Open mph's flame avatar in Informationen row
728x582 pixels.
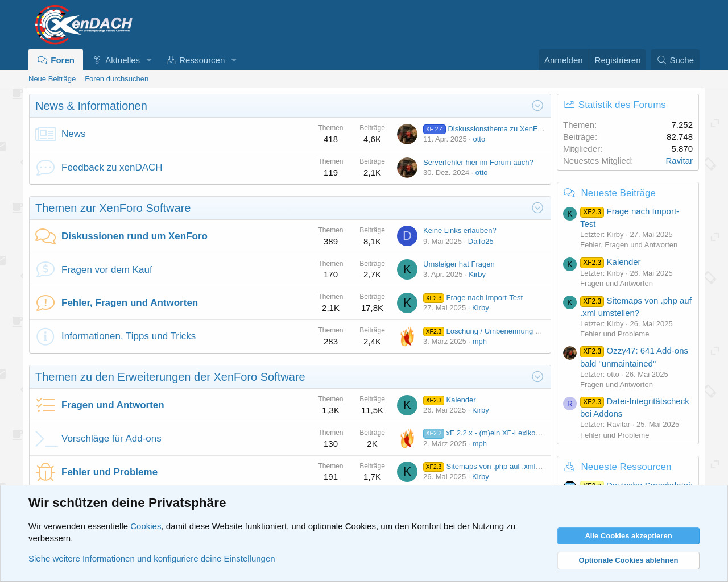coord(407,336)
